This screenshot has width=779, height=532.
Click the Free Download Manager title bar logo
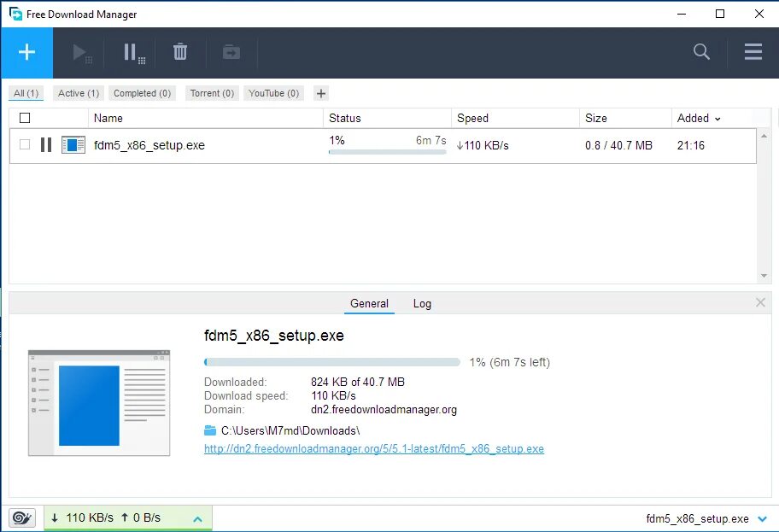pos(15,14)
